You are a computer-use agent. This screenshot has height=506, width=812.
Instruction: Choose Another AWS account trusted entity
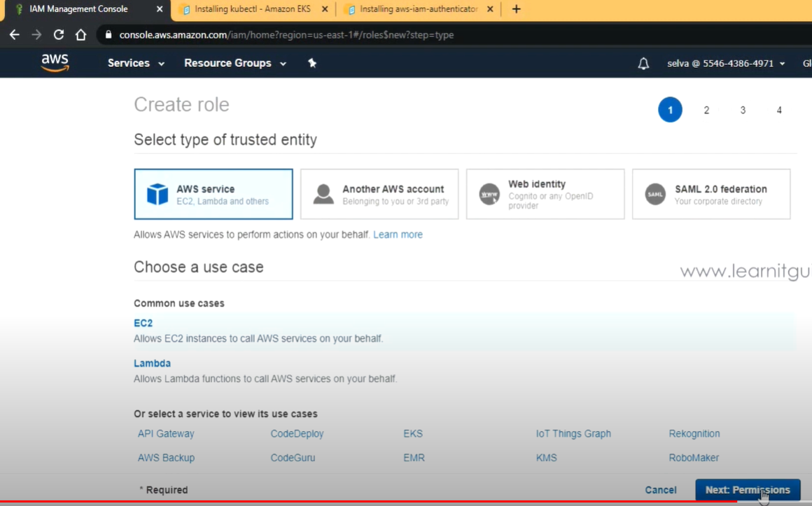[x=379, y=195]
